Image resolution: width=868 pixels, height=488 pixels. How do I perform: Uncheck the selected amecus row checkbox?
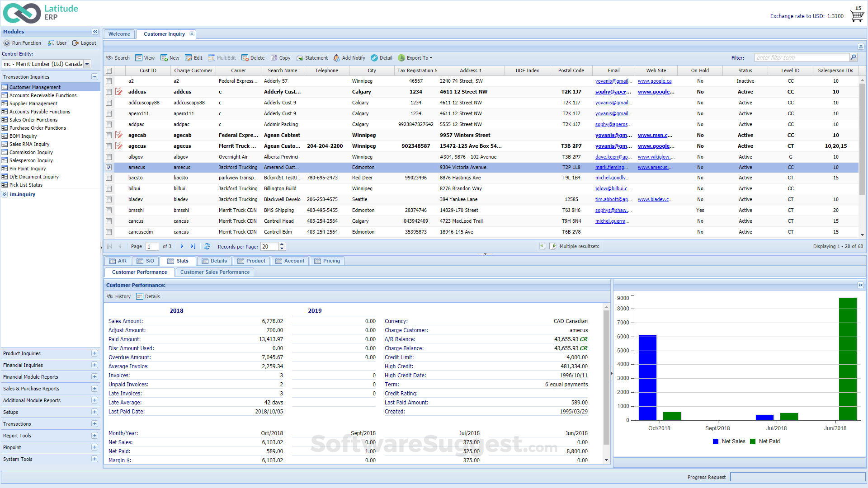[108, 167]
